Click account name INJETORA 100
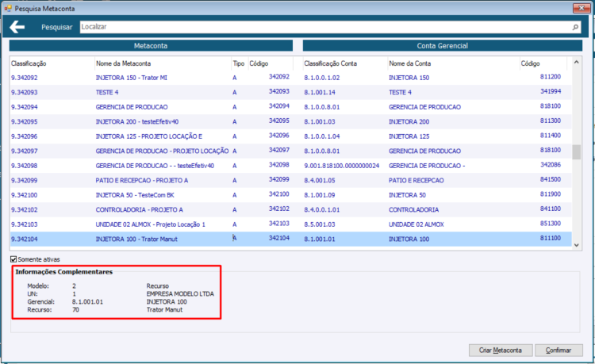595x364 pixels. click(409, 239)
